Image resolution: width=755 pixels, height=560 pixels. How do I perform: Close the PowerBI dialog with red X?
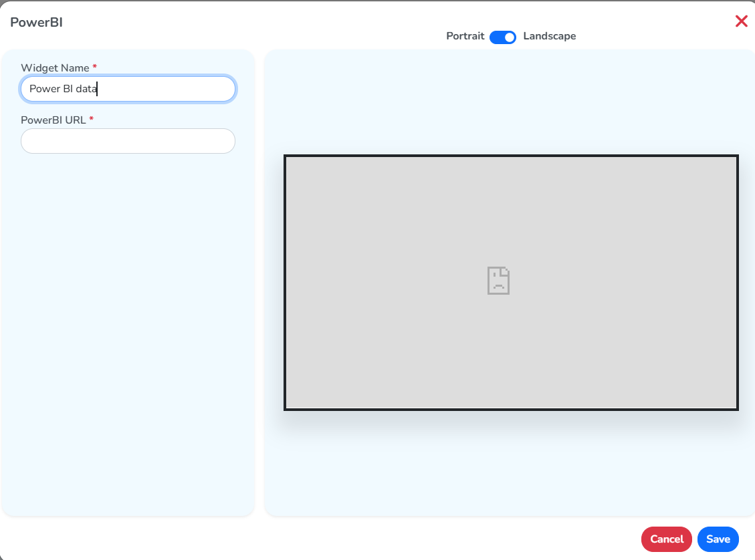pos(742,21)
